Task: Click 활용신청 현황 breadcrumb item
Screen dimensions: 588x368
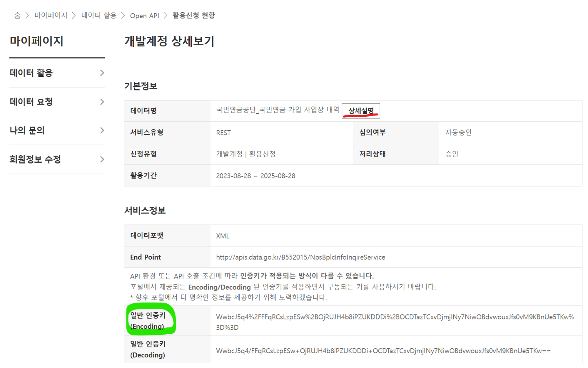Action: pos(193,15)
